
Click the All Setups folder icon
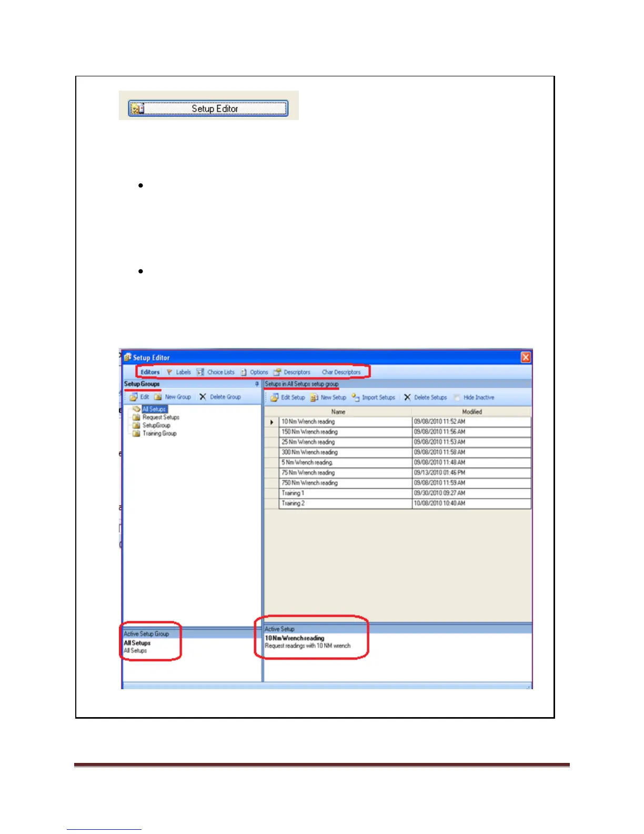tap(136, 409)
